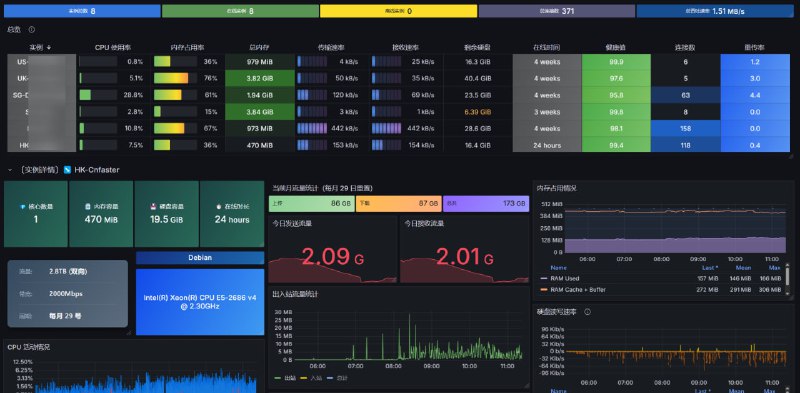800x393 pixels.
Task: Click the memory icon in the 470 MiB card
Action: (x=88, y=207)
